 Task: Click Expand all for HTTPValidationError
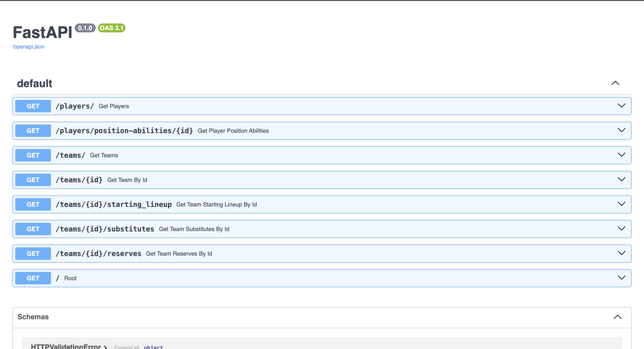point(127,347)
